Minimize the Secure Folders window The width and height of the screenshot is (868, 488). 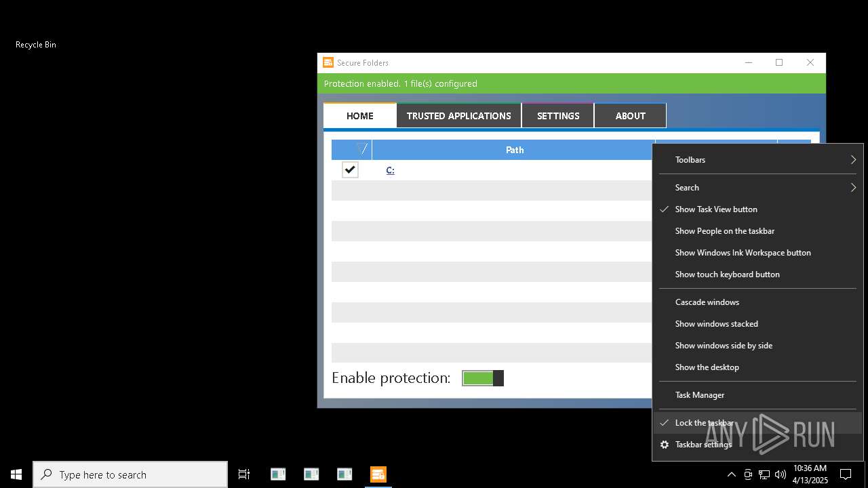click(x=749, y=62)
